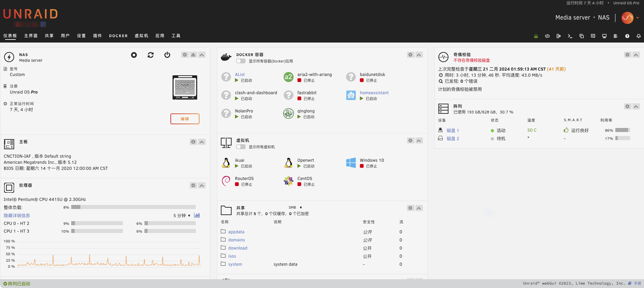Click the power shutdown icon
The image size is (644, 288).
(167, 55)
